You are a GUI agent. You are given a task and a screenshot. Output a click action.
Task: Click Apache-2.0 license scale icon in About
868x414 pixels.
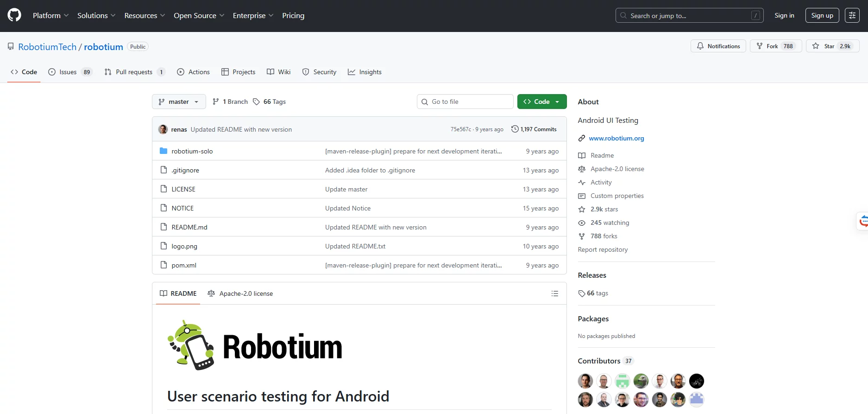582,169
